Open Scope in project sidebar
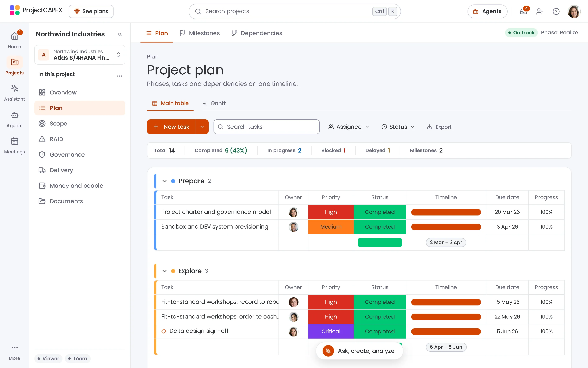Screen dimensions: 588x368 [x=80, y=124]
